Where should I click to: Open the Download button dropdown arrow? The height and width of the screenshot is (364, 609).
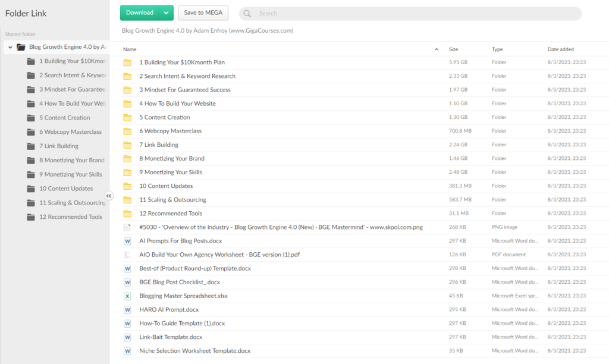pyautogui.click(x=165, y=12)
